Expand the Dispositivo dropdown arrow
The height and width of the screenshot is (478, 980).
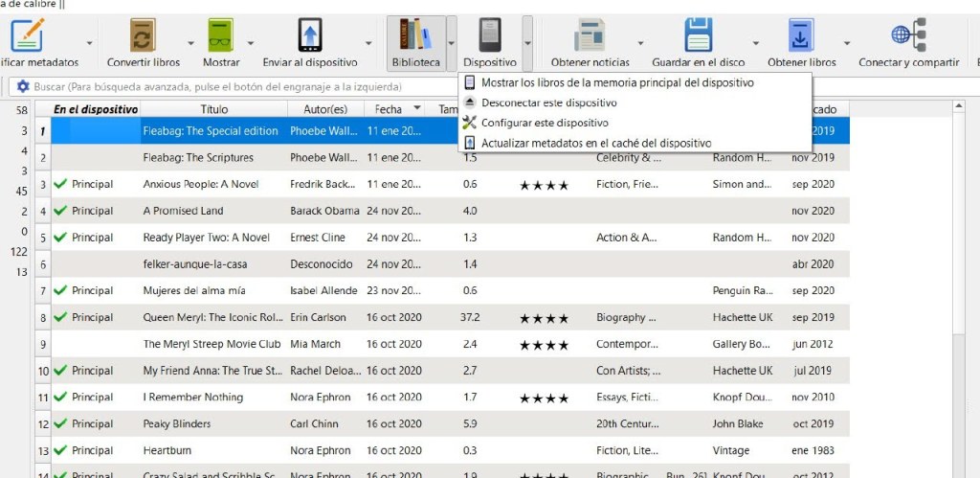(x=527, y=43)
